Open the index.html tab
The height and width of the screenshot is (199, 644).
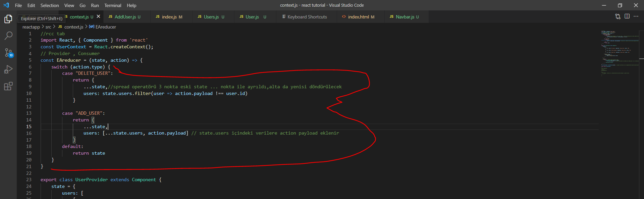[x=358, y=17]
